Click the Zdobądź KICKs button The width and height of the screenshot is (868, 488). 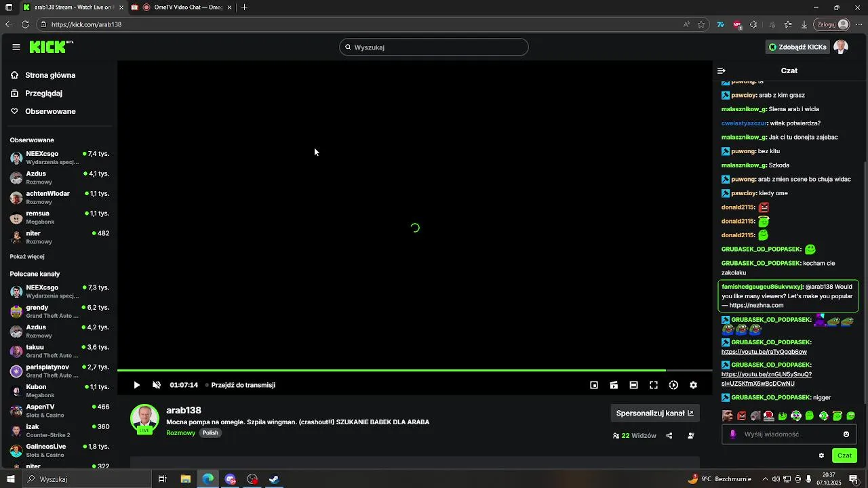(x=797, y=47)
